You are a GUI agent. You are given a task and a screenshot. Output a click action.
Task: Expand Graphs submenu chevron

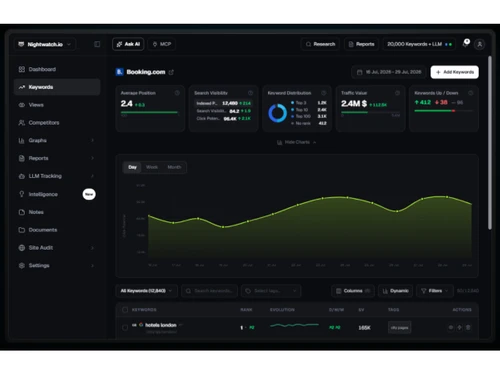pos(92,140)
